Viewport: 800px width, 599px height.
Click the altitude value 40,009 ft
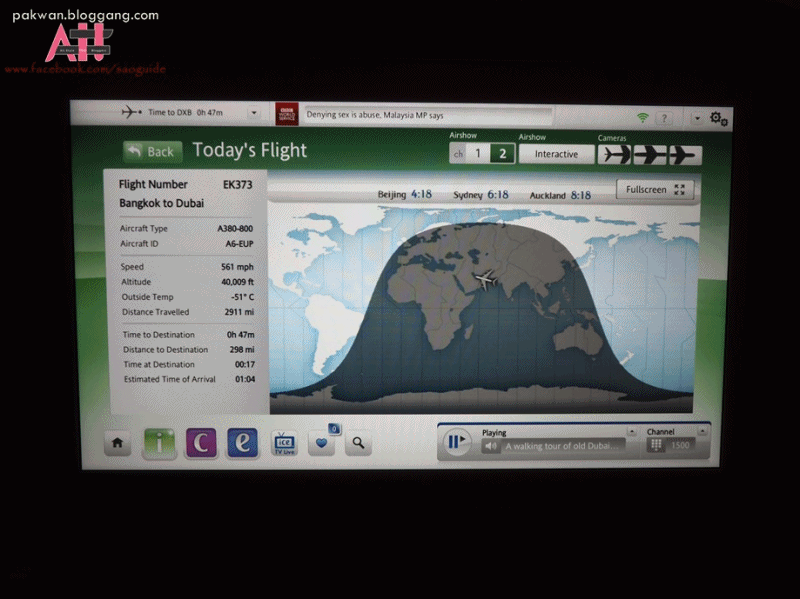(x=237, y=282)
